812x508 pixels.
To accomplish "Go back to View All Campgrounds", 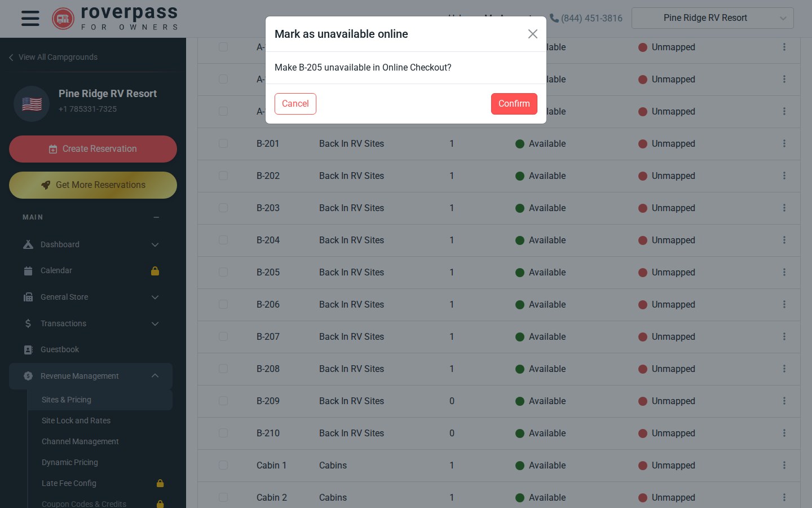I will (53, 57).
